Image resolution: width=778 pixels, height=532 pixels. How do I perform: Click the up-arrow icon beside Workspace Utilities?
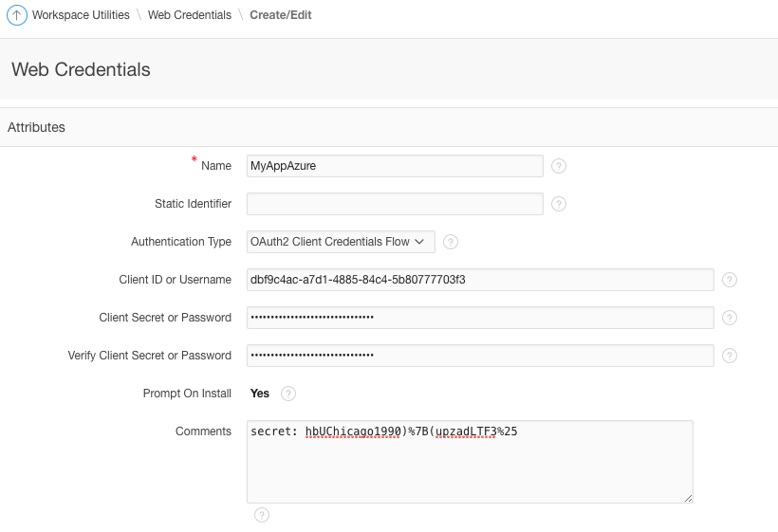click(x=17, y=15)
